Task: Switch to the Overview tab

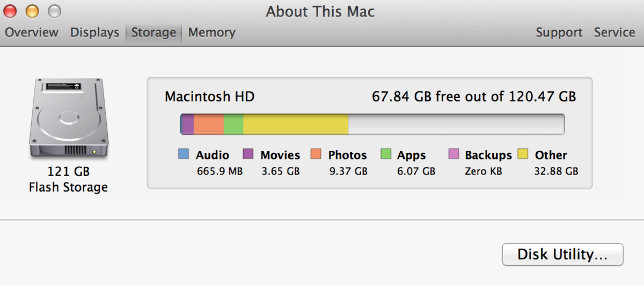Action: click(31, 32)
